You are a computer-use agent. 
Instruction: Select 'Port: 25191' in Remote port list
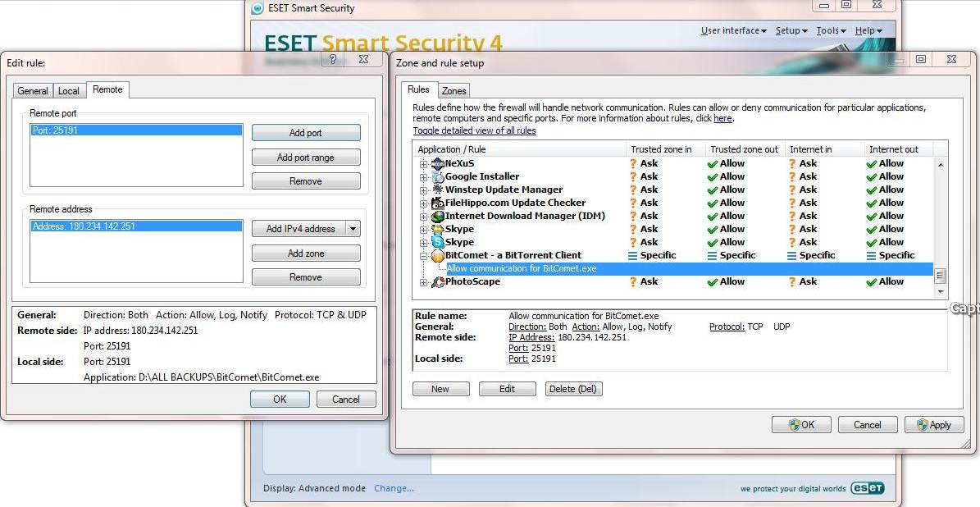pyautogui.click(x=136, y=130)
